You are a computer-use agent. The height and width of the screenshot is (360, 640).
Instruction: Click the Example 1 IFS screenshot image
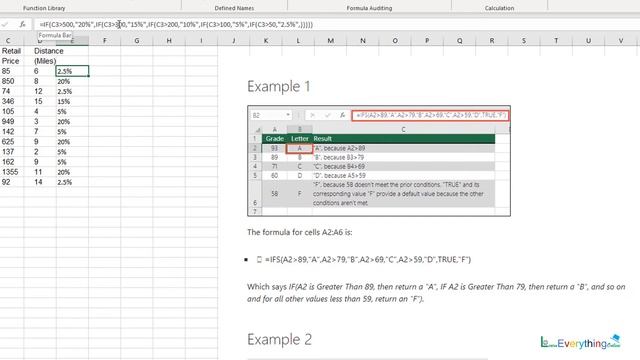click(x=379, y=161)
